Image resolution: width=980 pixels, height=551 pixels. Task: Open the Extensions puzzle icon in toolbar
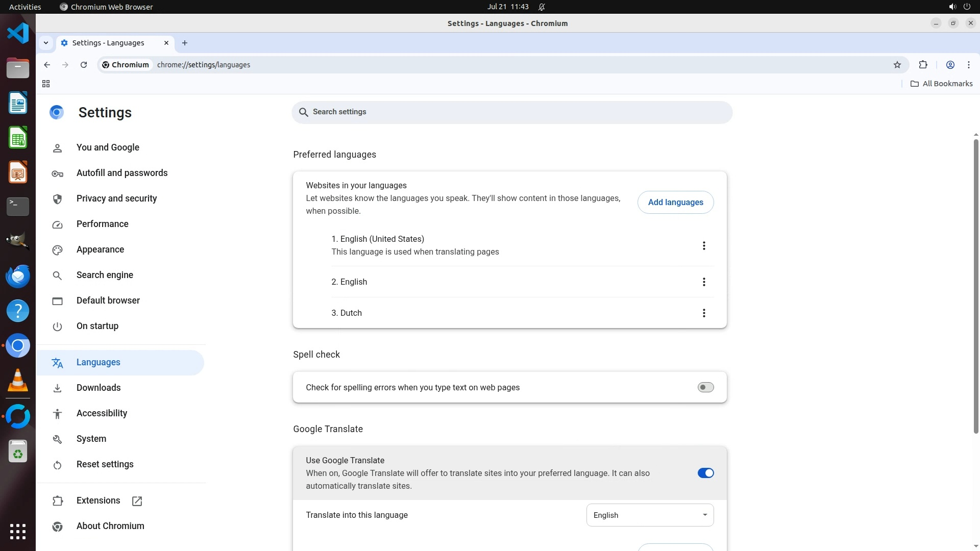click(923, 65)
